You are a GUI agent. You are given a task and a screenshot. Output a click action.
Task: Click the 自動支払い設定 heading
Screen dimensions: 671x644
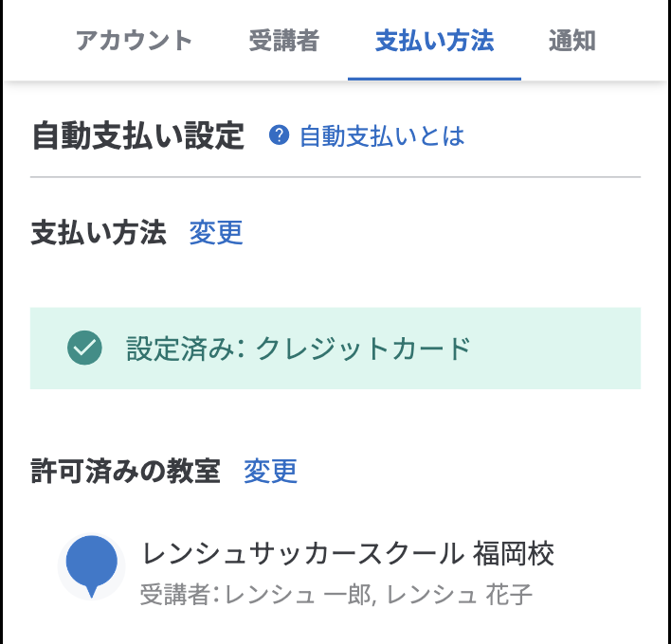click(x=137, y=136)
